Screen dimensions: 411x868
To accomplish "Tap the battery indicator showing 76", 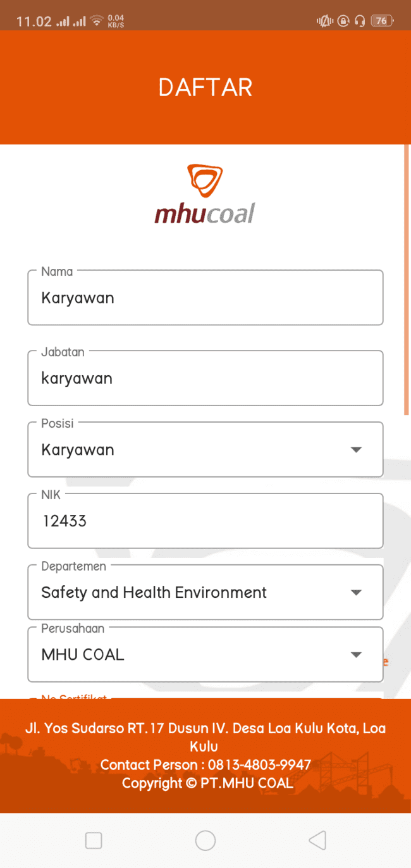I will click(381, 21).
